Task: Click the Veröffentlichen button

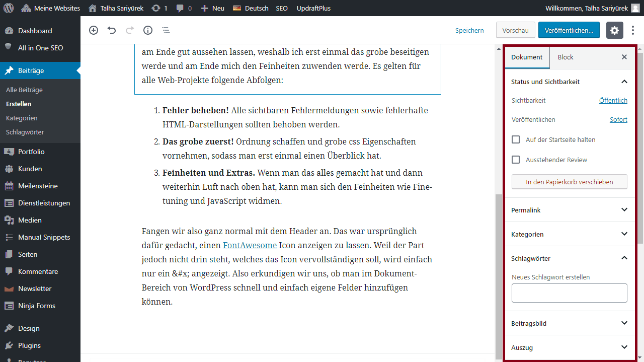Action: point(569,30)
